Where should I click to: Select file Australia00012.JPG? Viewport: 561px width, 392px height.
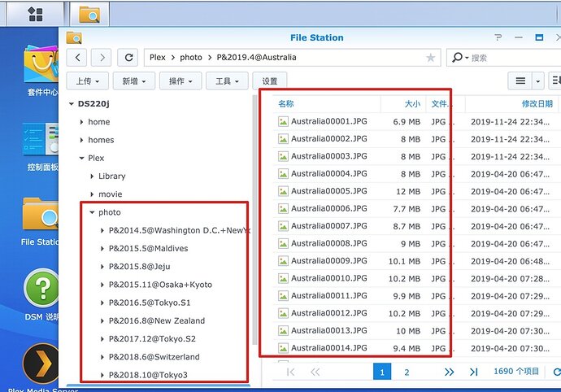(329, 313)
